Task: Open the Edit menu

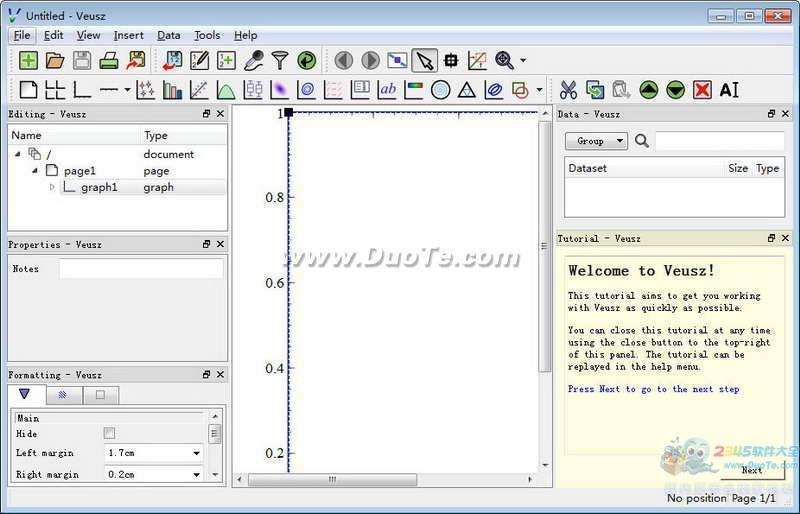Action: click(53, 35)
